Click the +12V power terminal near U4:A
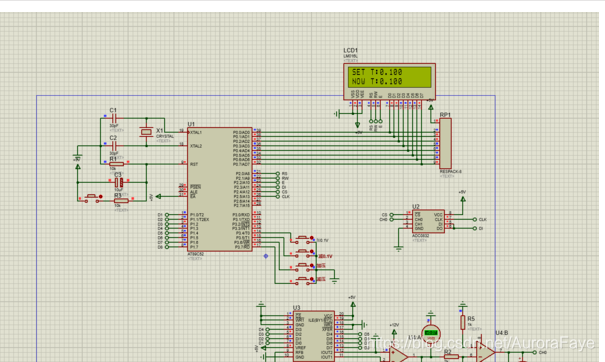 tap(394, 332)
